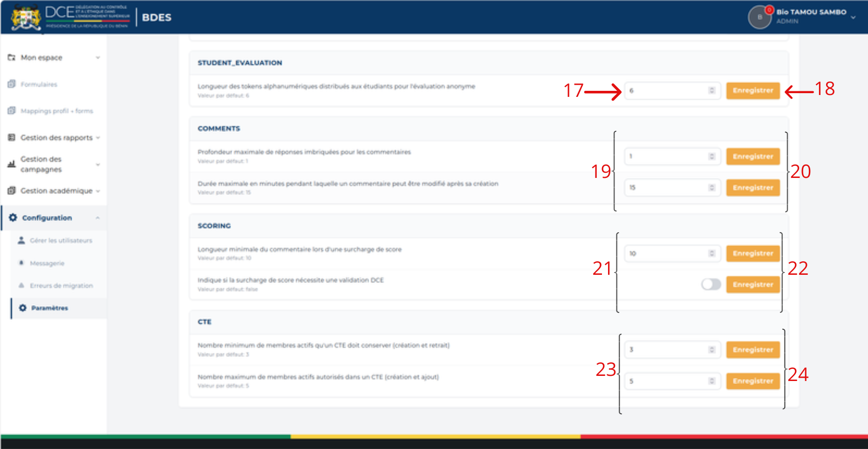Save the token length setting with Enregistrer
868x449 pixels.
coord(753,90)
